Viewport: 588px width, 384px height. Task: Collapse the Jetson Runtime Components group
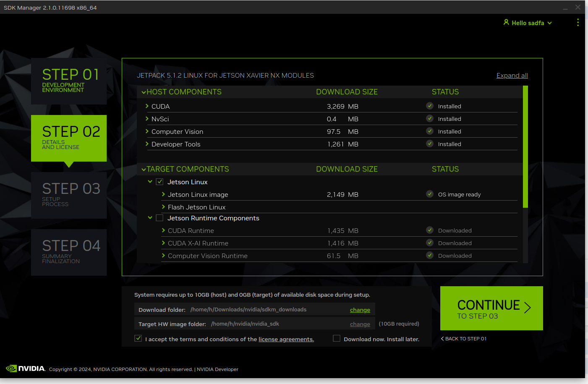[x=150, y=218]
